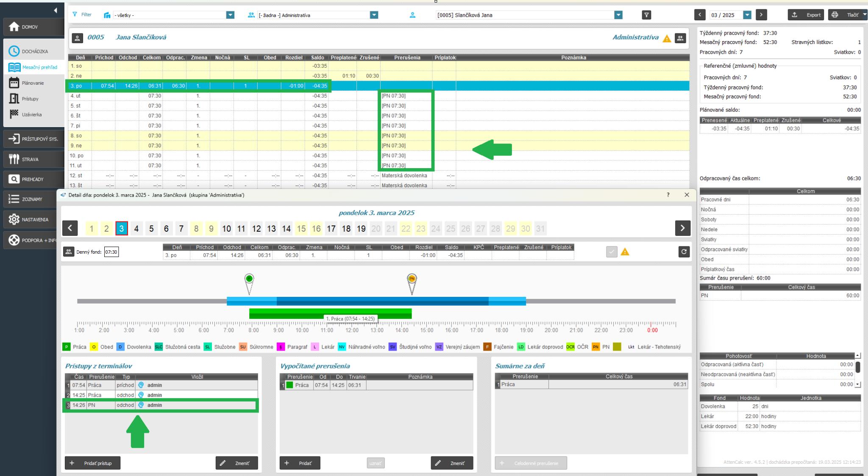Viewport: 868px width, 476px height.
Task: Click the orange PN legend color swatch
Action: click(x=596, y=347)
